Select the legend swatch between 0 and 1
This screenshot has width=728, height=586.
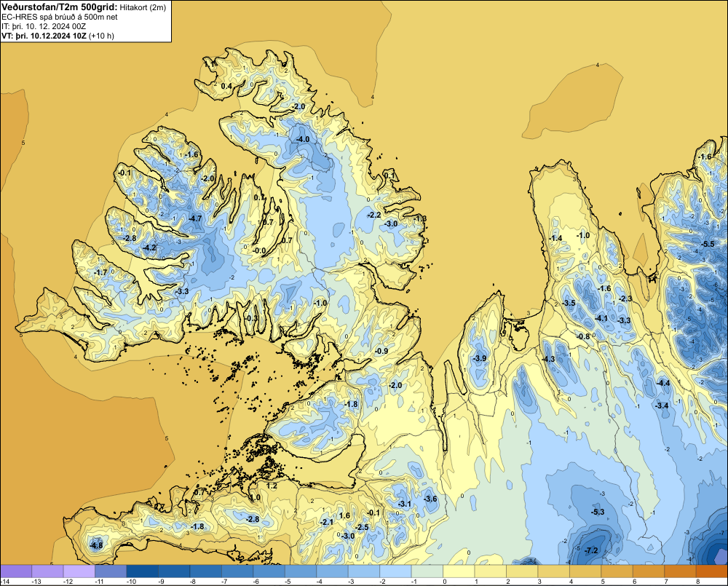pos(459,571)
